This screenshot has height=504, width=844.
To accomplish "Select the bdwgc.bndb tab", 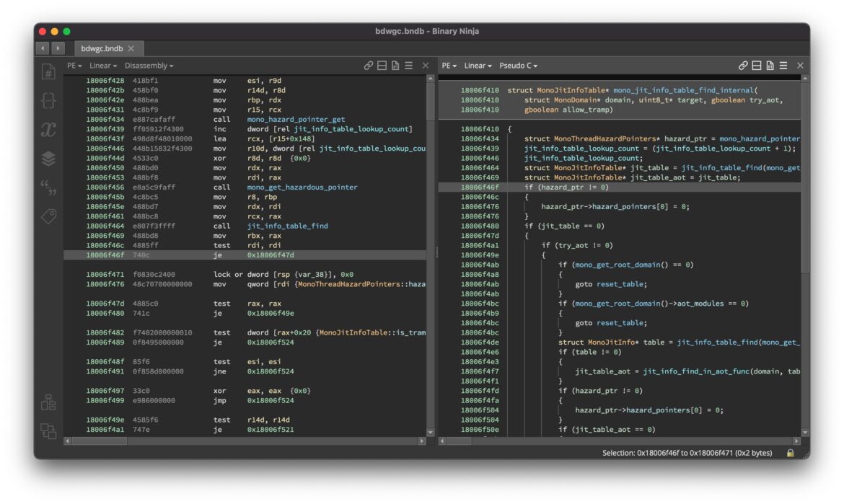I will [x=101, y=48].
